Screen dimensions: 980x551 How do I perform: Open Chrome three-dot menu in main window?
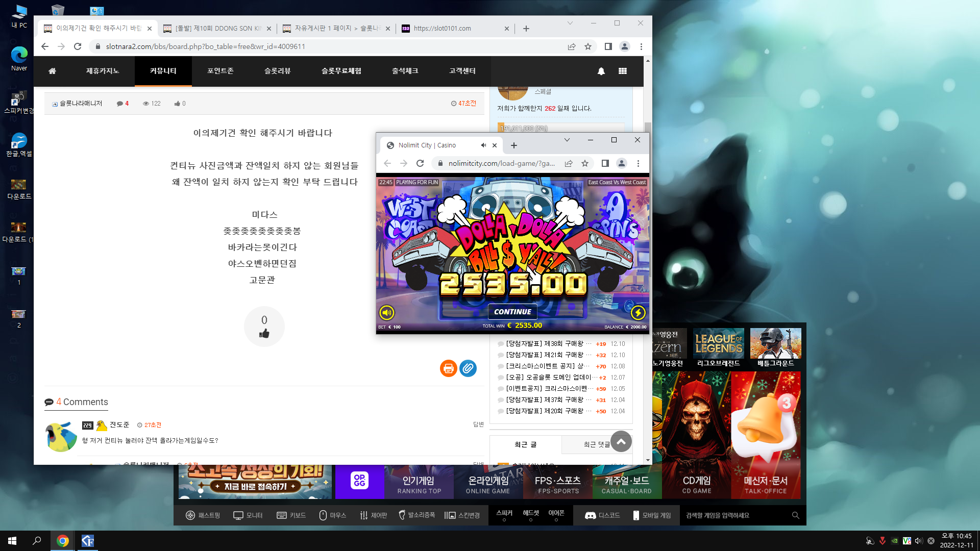641,46
